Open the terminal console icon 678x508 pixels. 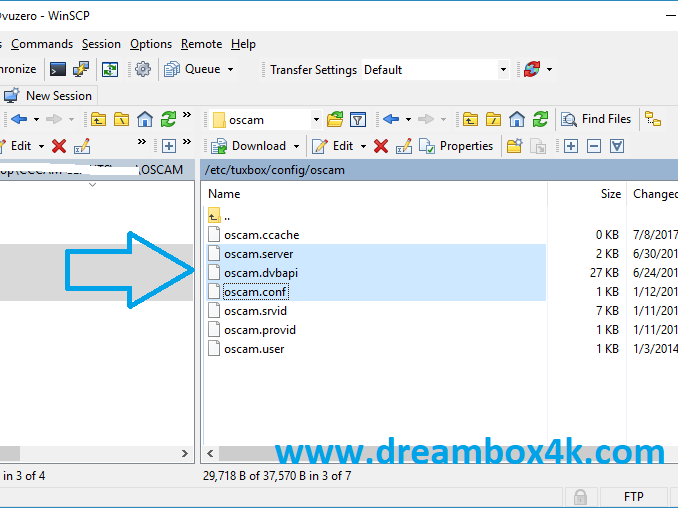pyautogui.click(x=58, y=69)
